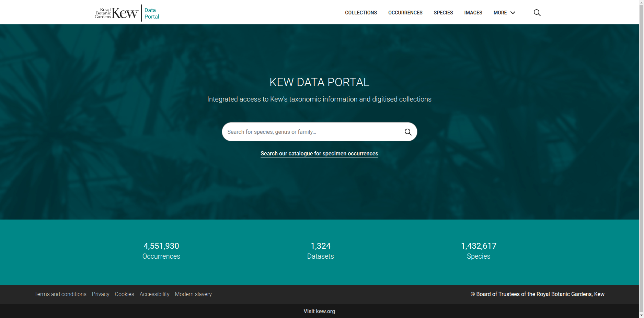The width and height of the screenshot is (644, 318).
Task: Expand the MORE menu chevron
Action: click(513, 13)
